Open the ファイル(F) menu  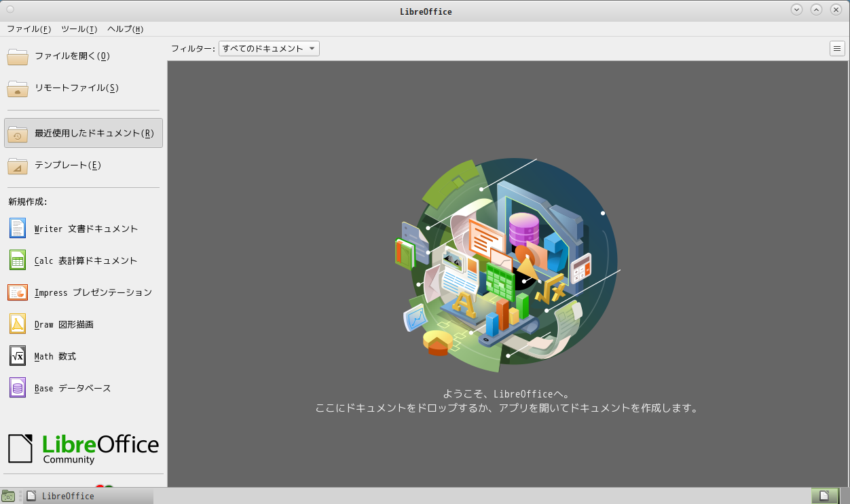coord(29,29)
